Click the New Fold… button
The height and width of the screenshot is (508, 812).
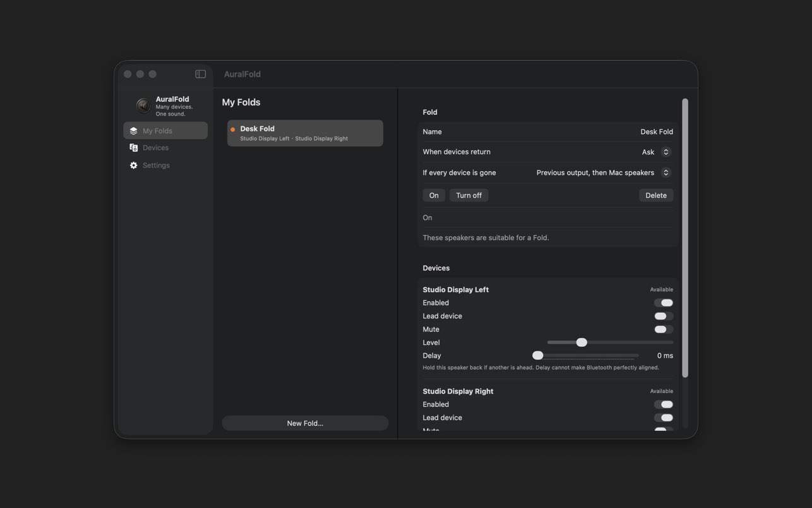click(x=305, y=423)
